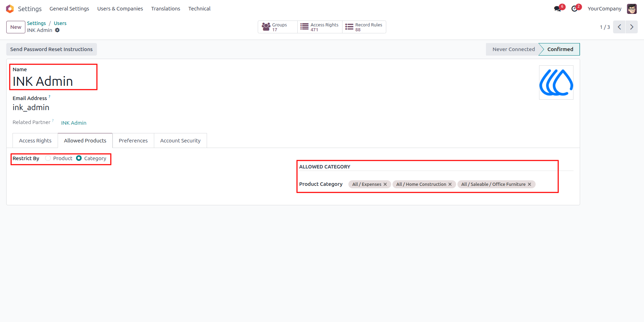The height and width of the screenshot is (322, 644).
Task: Remove the All / Saleable / Office Furniture tag
Action: click(529, 184)
